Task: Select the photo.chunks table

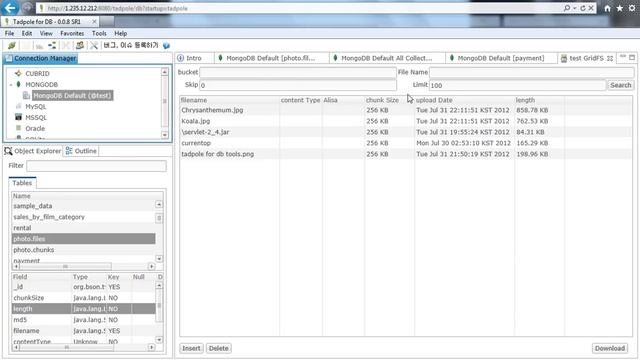Action: (84, 250)
